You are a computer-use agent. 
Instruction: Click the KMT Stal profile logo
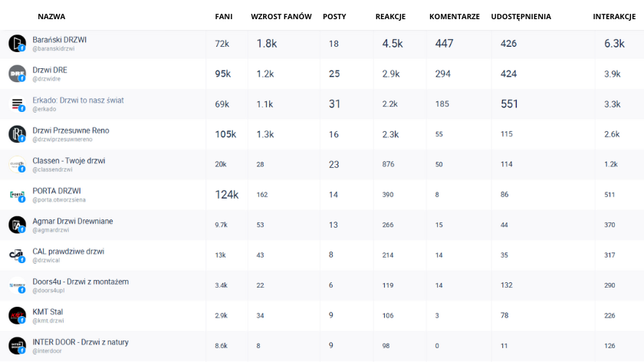(x=17, y=315)
